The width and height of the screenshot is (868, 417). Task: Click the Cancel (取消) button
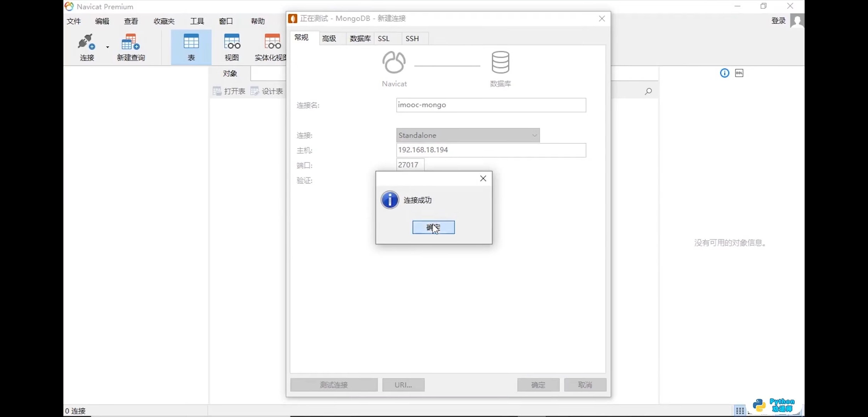point(585,385)
